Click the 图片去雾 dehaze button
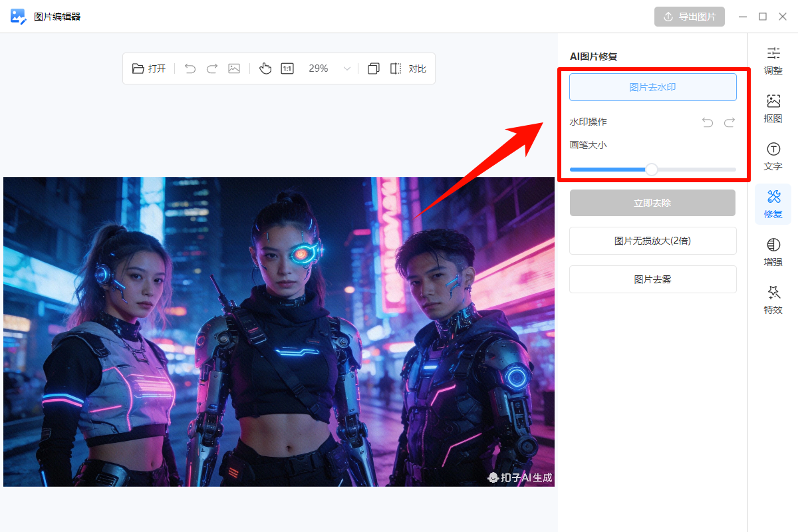 652,279
